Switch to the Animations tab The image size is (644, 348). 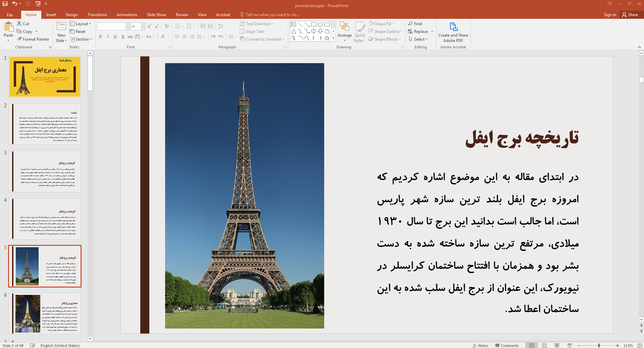[127, 14]
